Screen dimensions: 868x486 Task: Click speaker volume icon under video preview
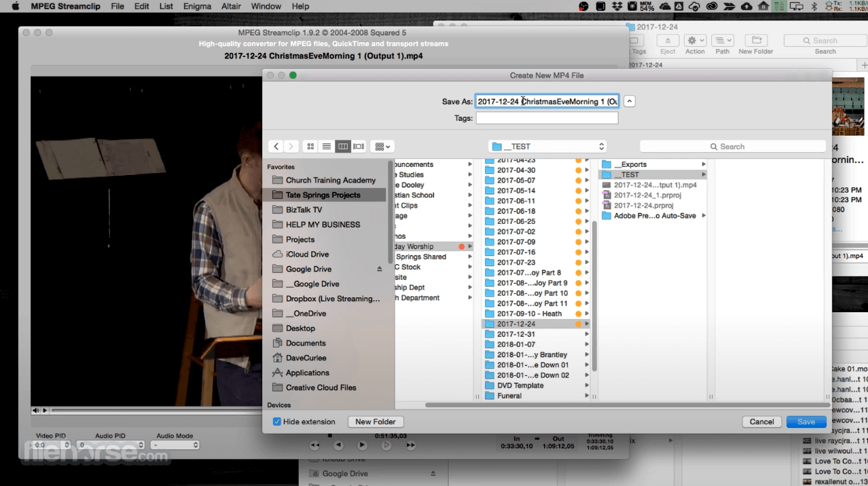pyautogui.click(x=36, y=411)
